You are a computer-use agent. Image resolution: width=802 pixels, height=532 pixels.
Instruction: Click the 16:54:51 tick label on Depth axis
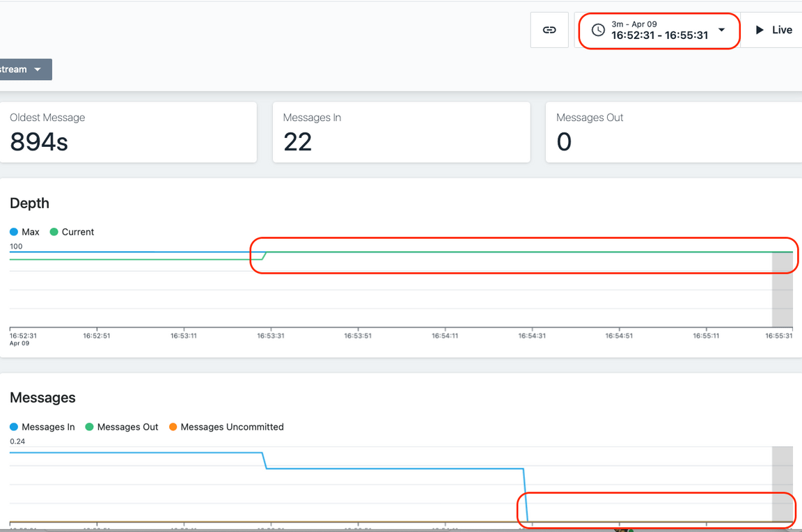[x=619, y=336]
